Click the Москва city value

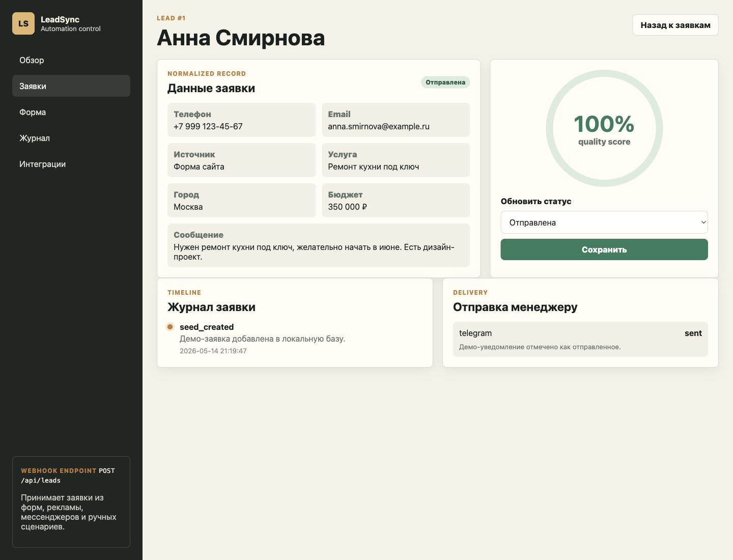point(188,207)
